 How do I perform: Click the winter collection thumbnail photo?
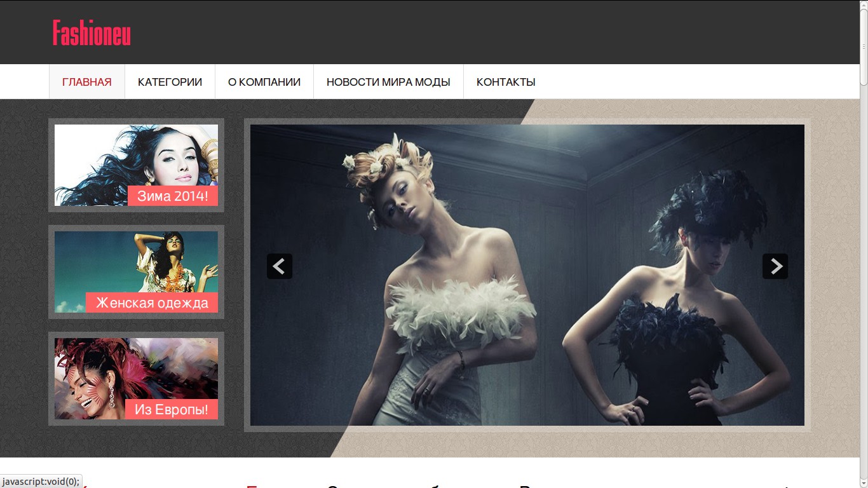click(x=136, y=165)
